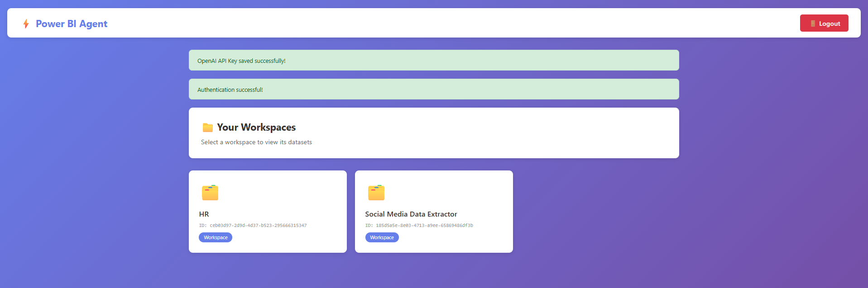868x288 pixels.
Task: Click the door icon inside Logout
Action: 813,24
